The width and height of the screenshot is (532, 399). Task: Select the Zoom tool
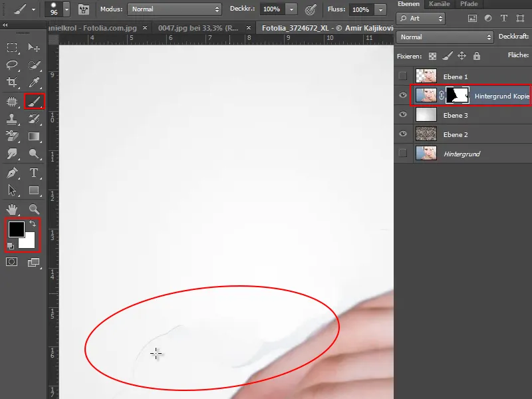coord(34,209)
